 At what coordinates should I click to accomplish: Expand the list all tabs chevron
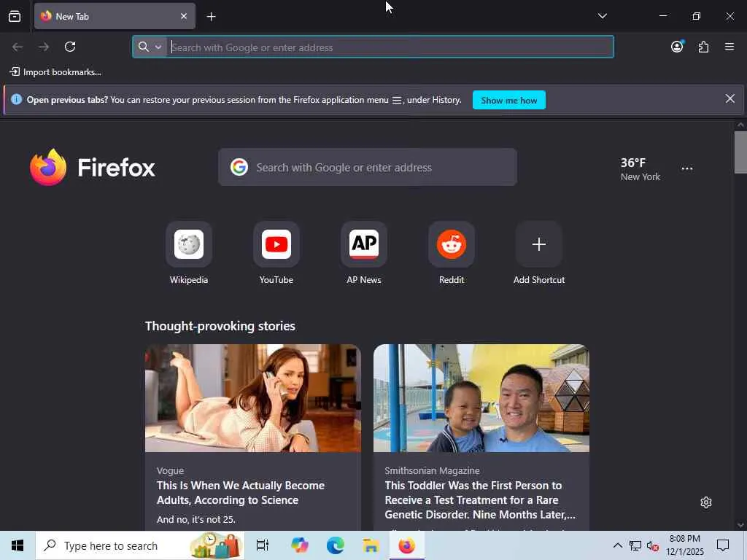[602, 16]
